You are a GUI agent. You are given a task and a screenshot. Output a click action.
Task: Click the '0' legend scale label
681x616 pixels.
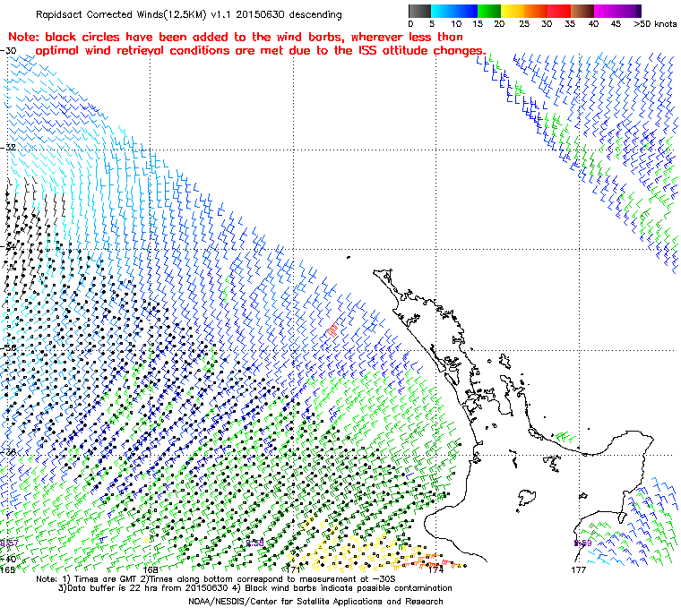click(x=411, y=24)
